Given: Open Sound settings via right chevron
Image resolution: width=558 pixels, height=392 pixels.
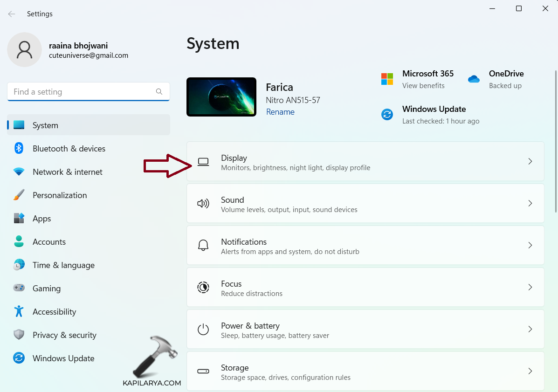Looking at the screenshot, I should (530, 203).
